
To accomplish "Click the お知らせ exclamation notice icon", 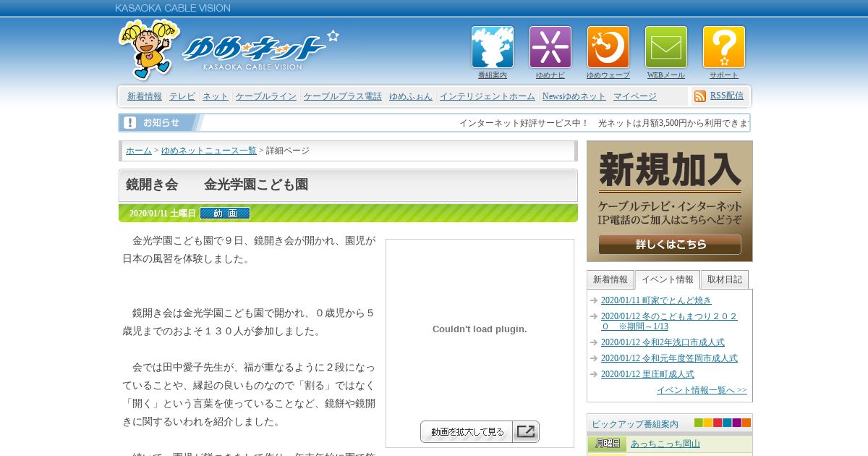I will coord(130,122).
